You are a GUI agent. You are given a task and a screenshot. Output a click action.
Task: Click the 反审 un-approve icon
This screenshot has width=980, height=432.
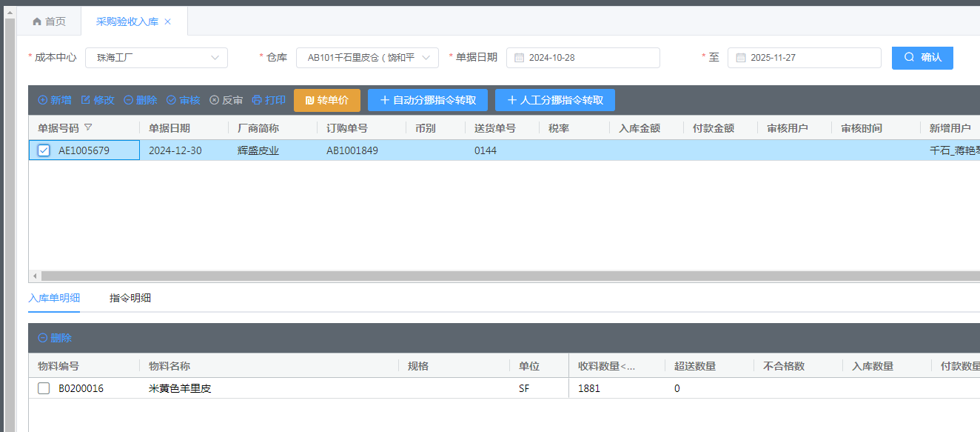pos(215,100)
